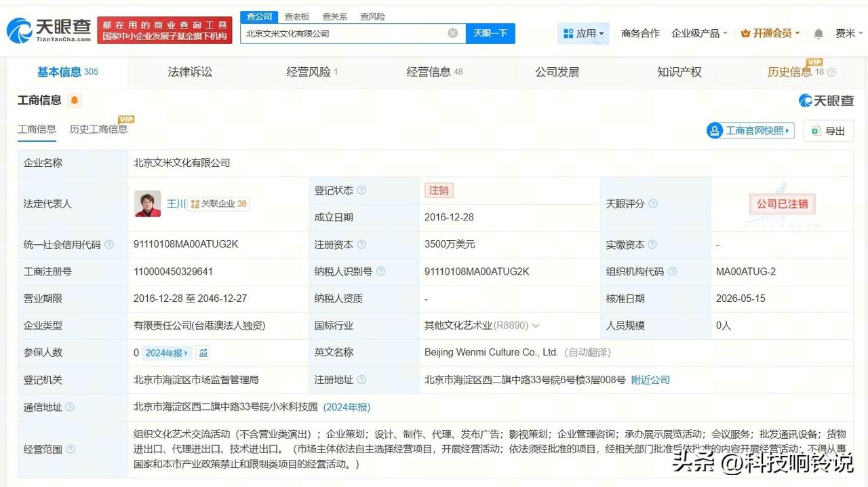Expand the 其他文化艺术业 industry chevron
The width and height of the screenshot is (868, 487).
536,326
